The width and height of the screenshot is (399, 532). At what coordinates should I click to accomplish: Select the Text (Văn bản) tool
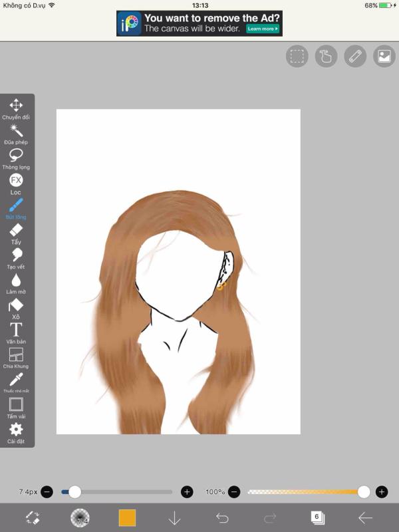[16, 331]
